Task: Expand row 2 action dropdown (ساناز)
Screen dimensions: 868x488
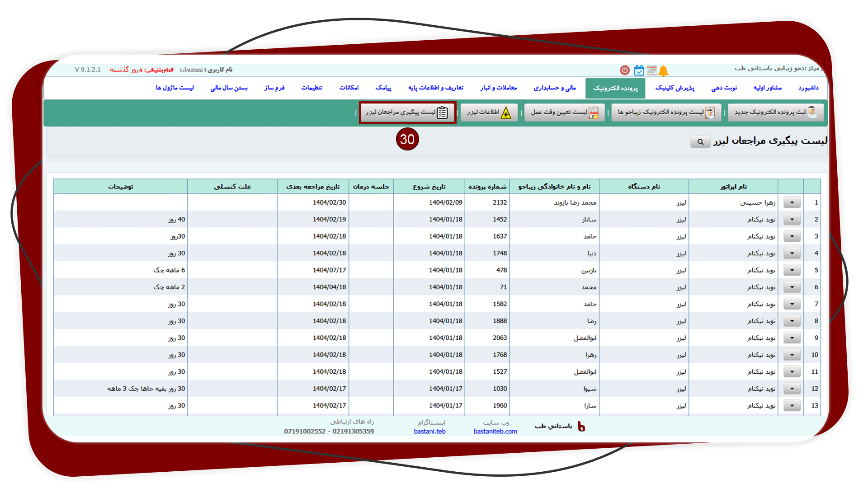Action: coord(792,220)
